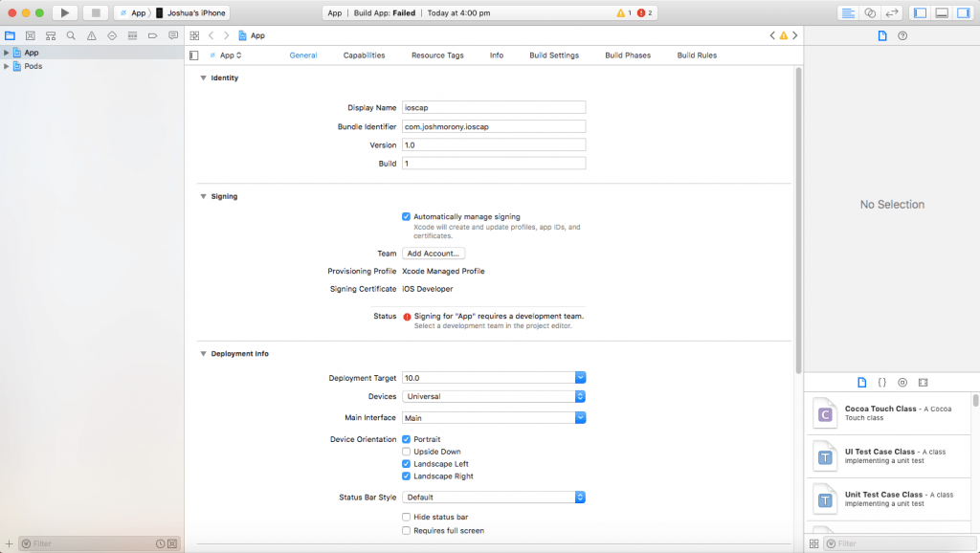Expand the Pods project in navigator
This screenshot has height=553, width=980.
7,66
